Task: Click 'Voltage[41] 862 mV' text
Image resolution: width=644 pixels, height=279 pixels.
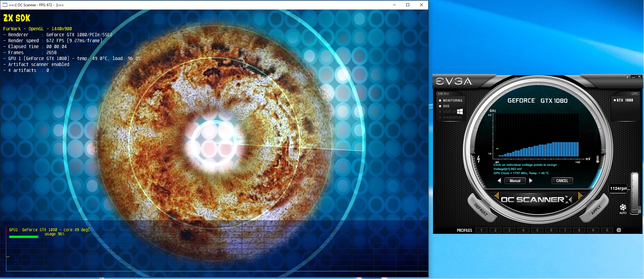Action: coord(508,169)
